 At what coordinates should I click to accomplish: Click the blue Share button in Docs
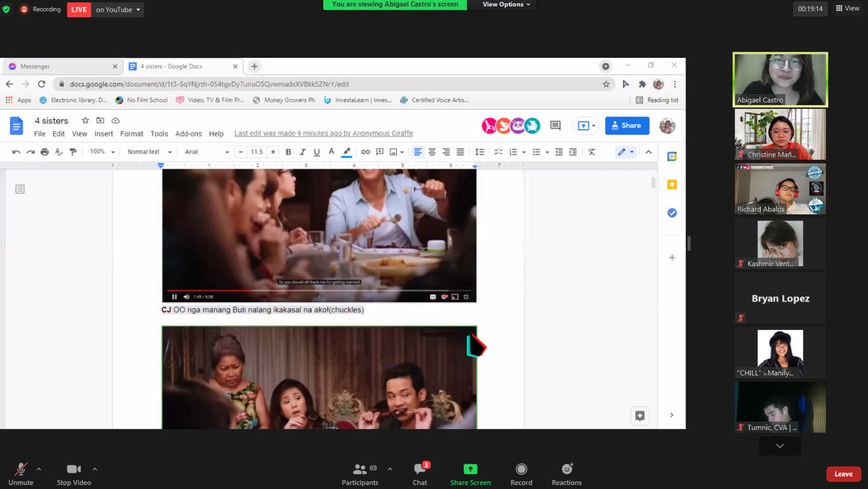627,125
